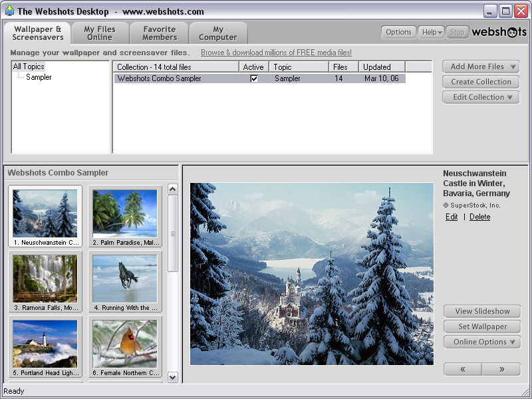The height and width of the screenshot is (399, 532).
Task: Select All Topics in the tree
Action: point(29,66)
